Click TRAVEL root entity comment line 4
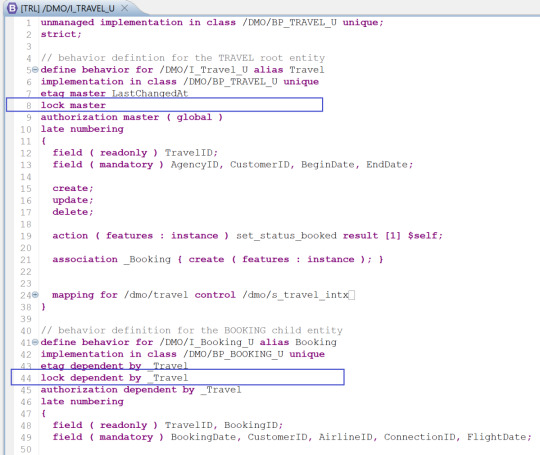The height and width of the screenshot is (455, 540). (183, 58)
